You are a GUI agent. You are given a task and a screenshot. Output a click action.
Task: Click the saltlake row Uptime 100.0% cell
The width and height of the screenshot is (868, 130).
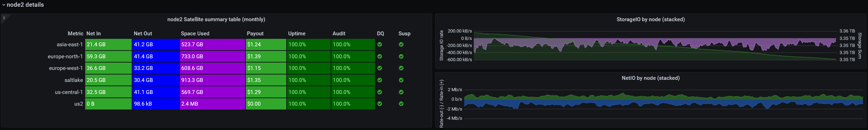pos(309,80)
